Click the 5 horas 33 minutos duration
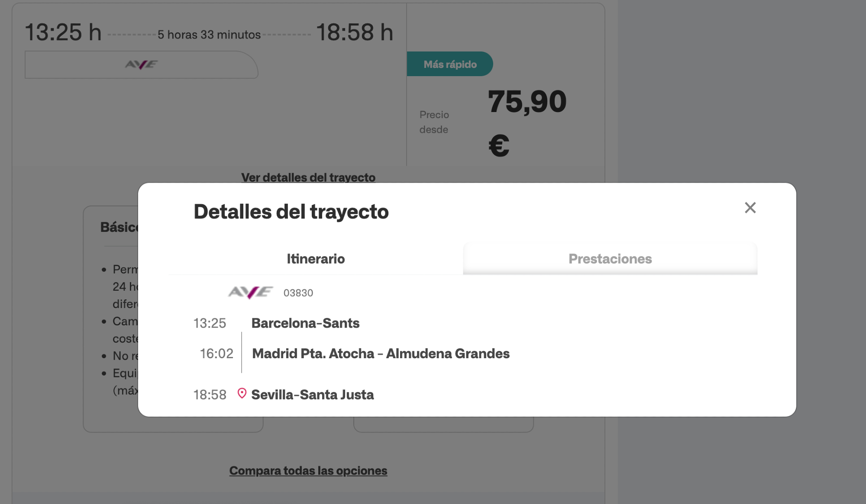The width and height of the screenshot is (866, 504). pos(209,35)
